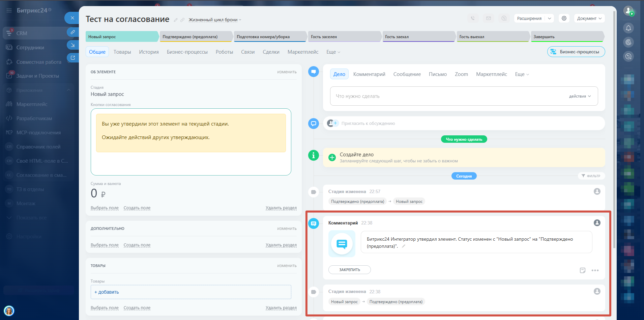
Task: Pin the comment using ЗАКРЕПИТЬ
Action: point(349,270)
